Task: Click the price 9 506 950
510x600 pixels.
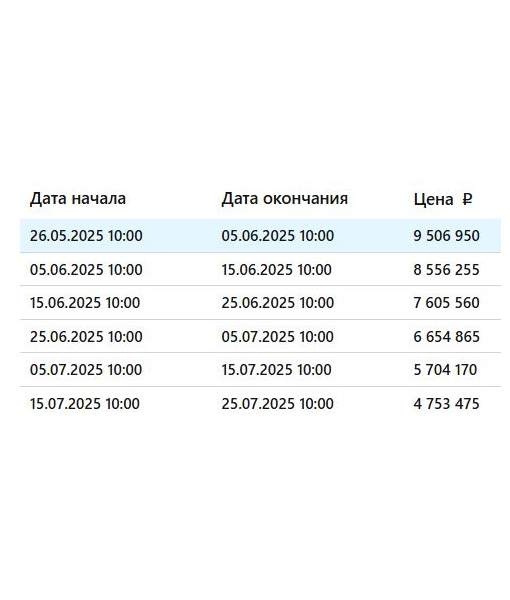Action: pos(446,236)
